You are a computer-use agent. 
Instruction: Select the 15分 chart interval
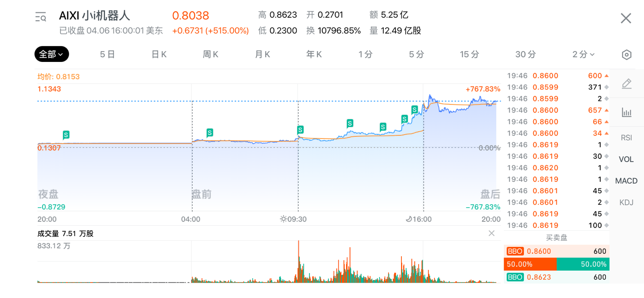(469, 55)
